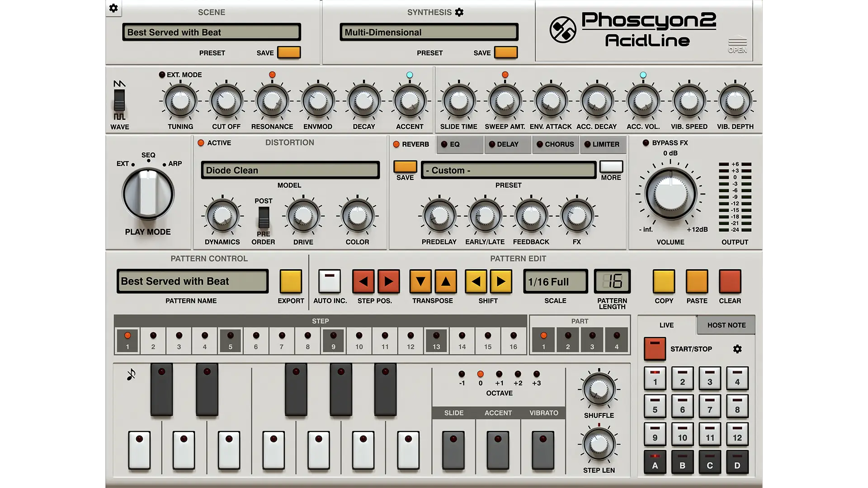Paste the pattern with orange button
Screen dimensions: 868x488
click(697, 282)
